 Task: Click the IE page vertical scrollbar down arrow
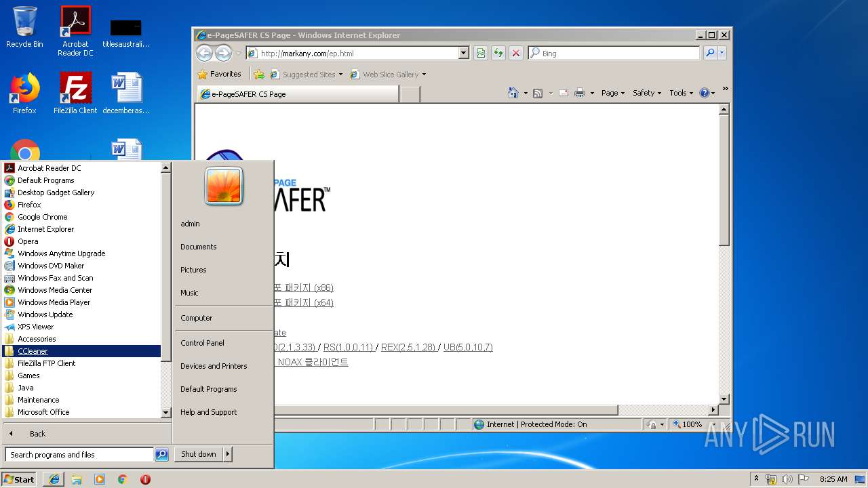(724, 399)
